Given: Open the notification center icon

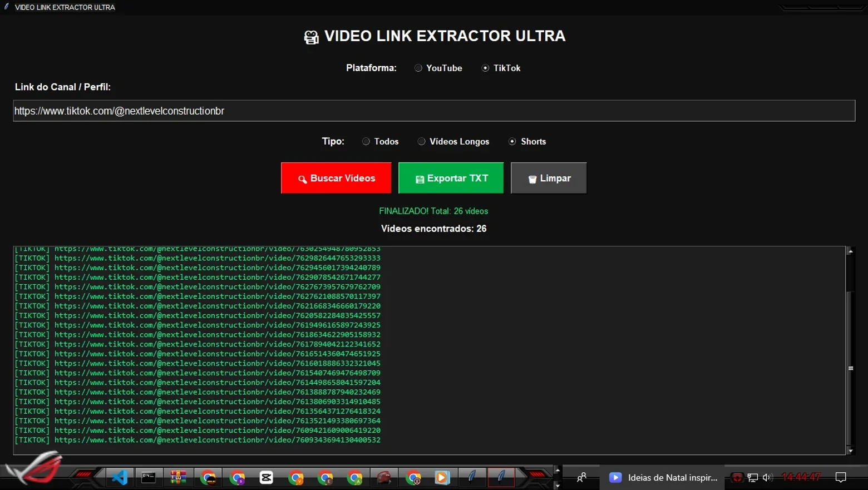Looking at the screenshot, I should pyautogui.click(x=841, y=477).
